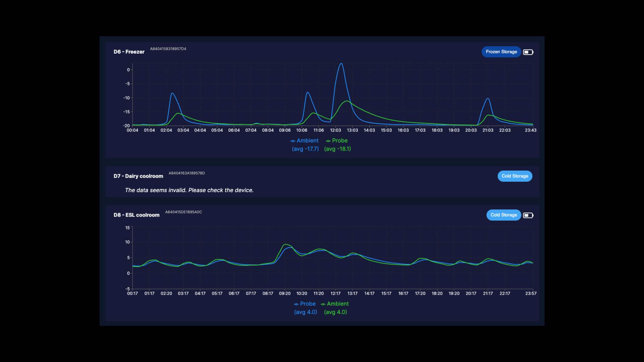Image resolution: width=644 pixels, height=362 pixels.
Task: Click the Freezer Probe avg -18.1 label
Action: click(x=337, y=149)
